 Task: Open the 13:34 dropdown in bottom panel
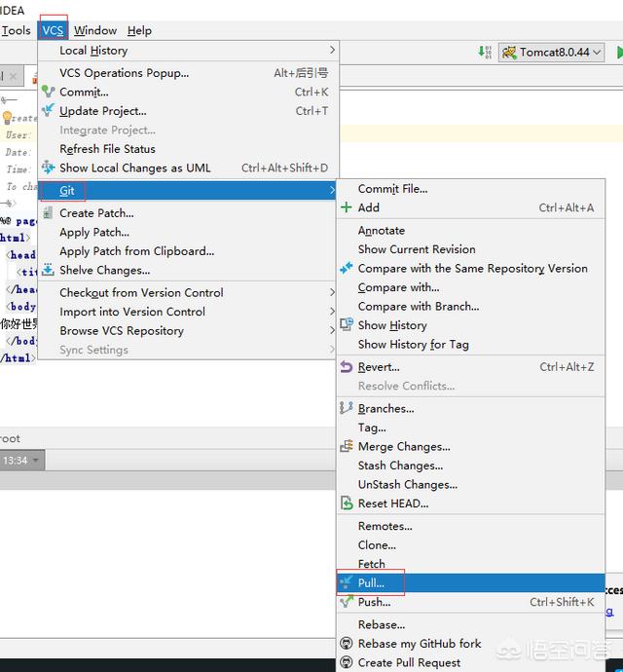(22, 461)
